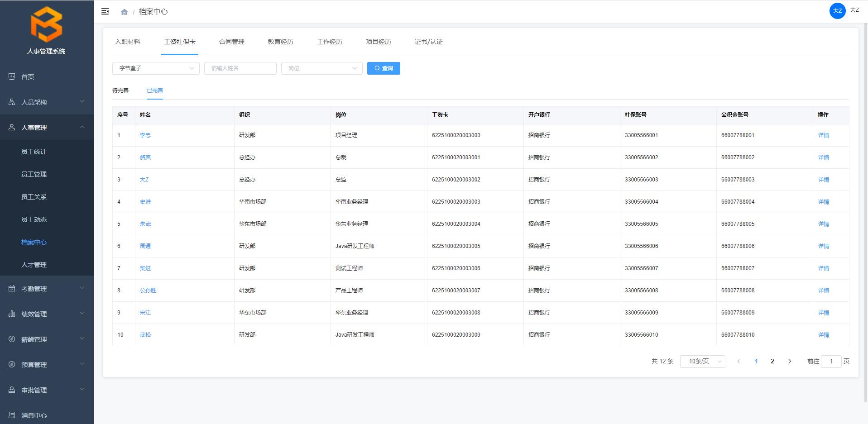Open the 字节盒子 organization dropdown

156,68
